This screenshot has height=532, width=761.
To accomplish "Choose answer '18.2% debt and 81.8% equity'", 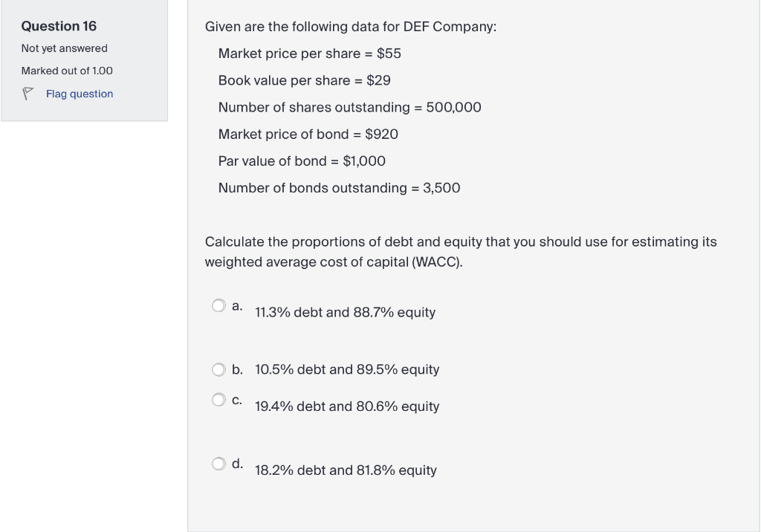I will click(x=346, y=470).
